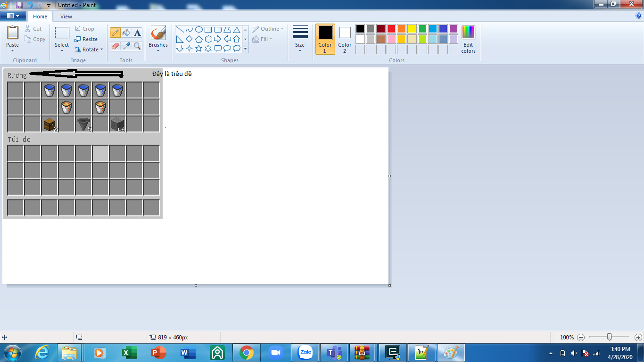
Task: Select the Eraser tool
Action: point(115,46)
